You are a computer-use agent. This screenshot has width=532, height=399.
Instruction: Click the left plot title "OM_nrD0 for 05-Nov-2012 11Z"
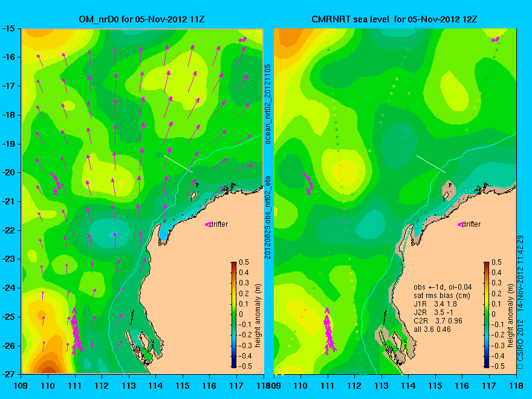point(141,19)
